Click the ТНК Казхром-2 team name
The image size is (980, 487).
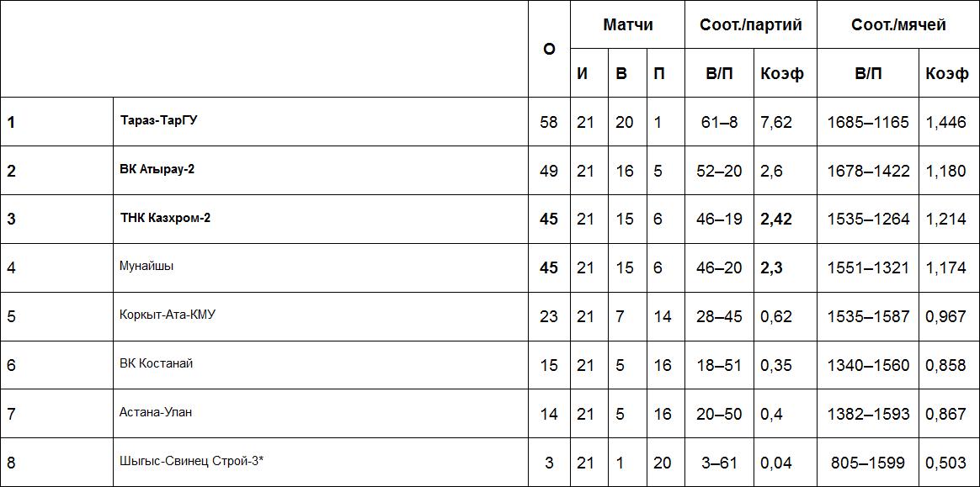[x=165, y=218]
